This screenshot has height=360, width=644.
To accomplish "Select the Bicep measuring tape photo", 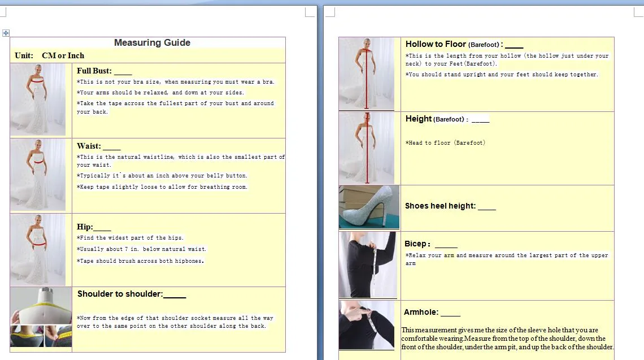I will tap(367, 264).
